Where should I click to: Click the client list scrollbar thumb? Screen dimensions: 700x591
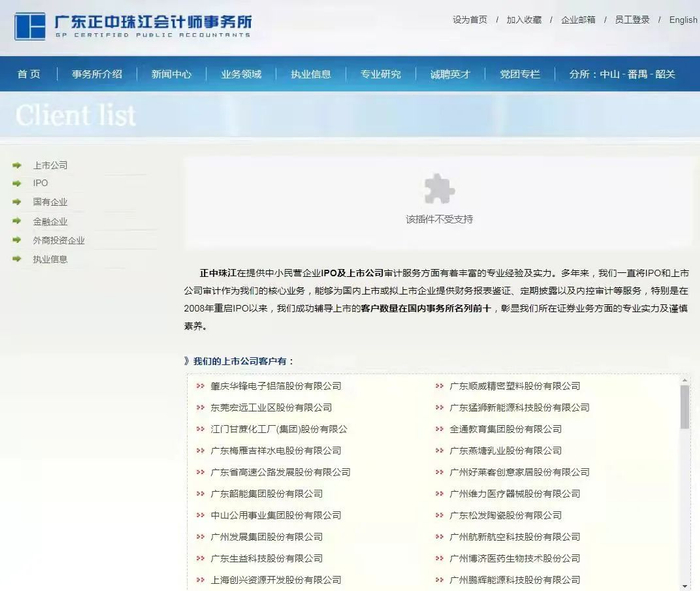point(684,407)
